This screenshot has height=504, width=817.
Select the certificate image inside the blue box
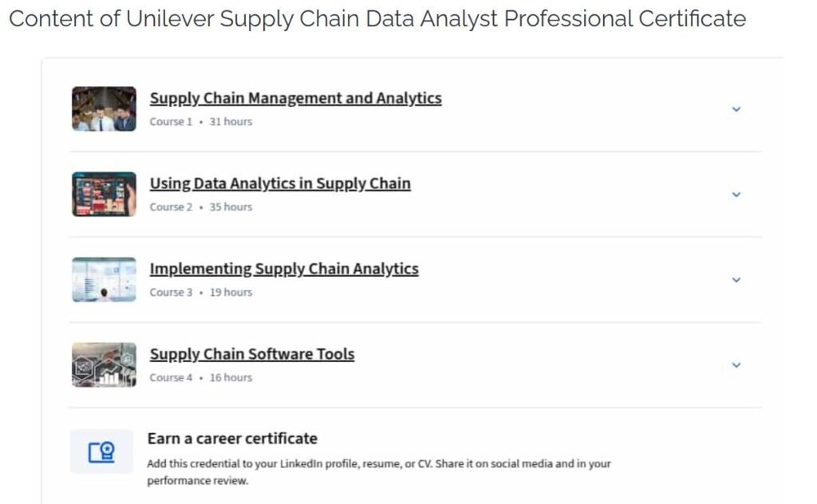click(101, 451)
